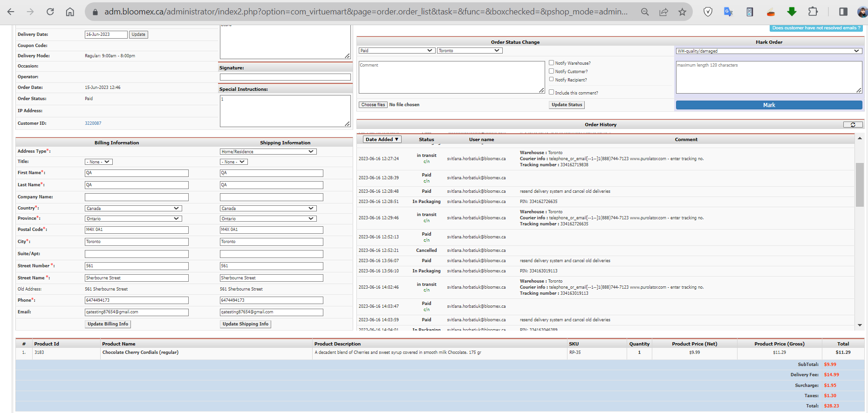This screenshot has width=868, height=413.
Task: Click the Update Status button
Action: 567,105
